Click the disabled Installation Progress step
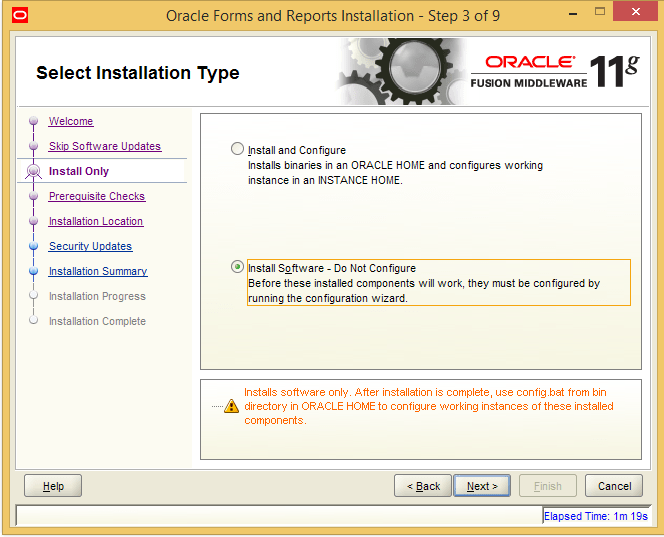Image resolution: width=664 pixels, height=537 pixels. click(x=97, y=296)
